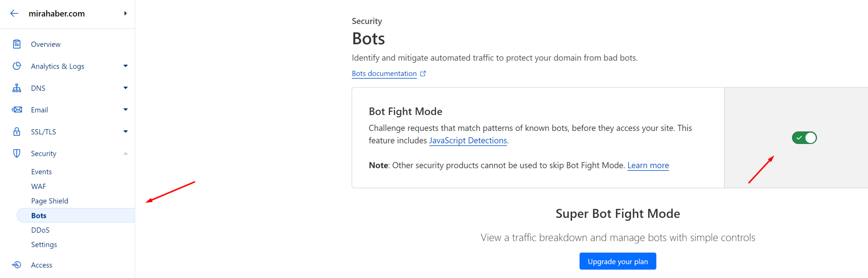Click the Upgrade your plan button
Screen dimensions: 868x278
[617, 261]
